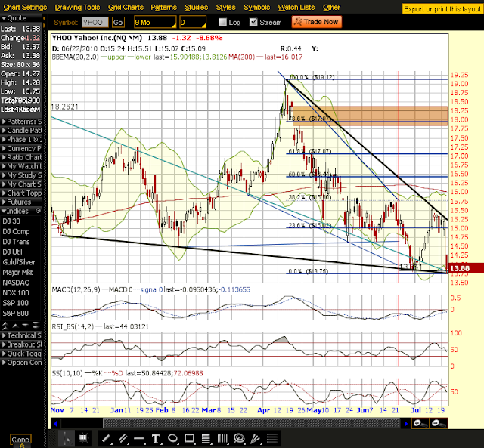Select the fan lines drawing tool
This screenshot has width=484, height=448.
[256, 438]
